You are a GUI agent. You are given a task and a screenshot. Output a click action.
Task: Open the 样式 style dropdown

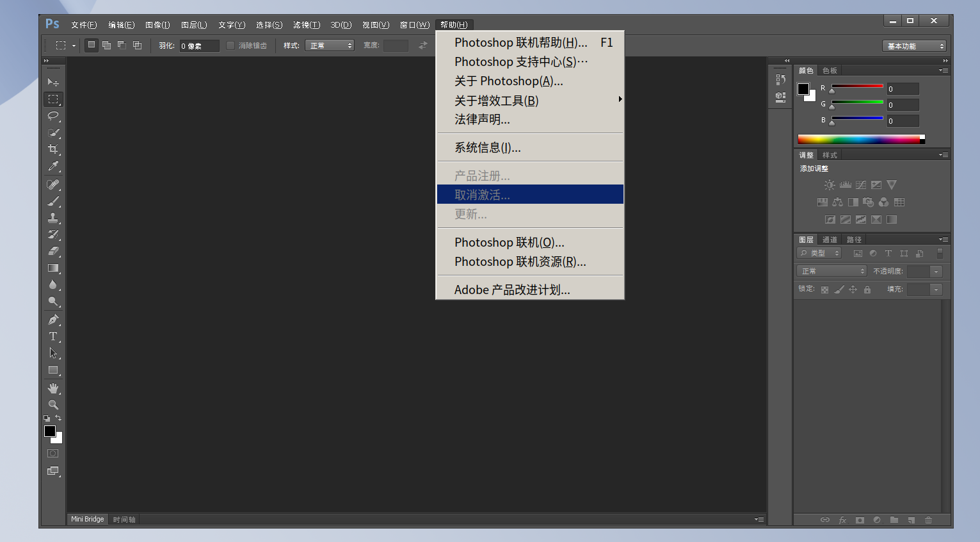[330, 45]
